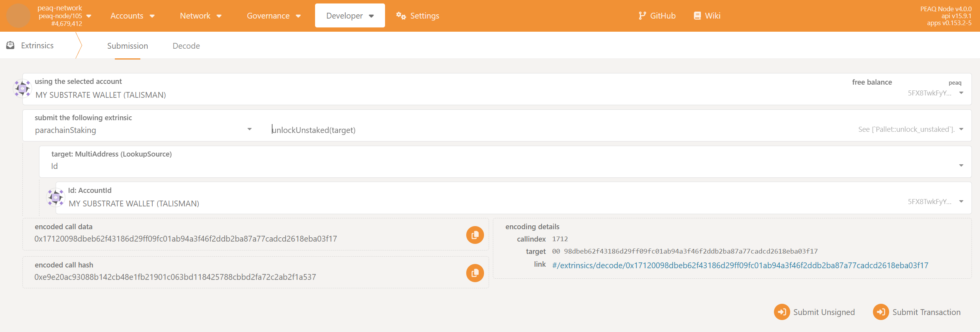Open the Network menu
This screenshot has width=980, height=332.
pos(201,16)
